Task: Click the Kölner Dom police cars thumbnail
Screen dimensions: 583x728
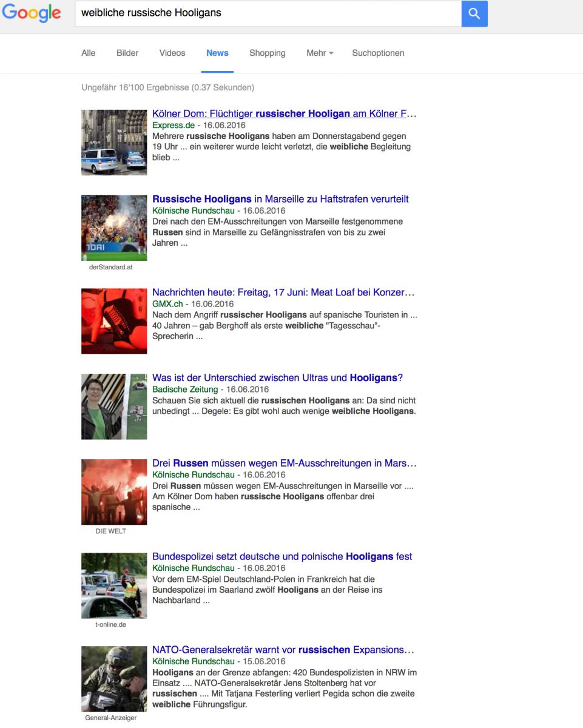Action: point(114,143)
